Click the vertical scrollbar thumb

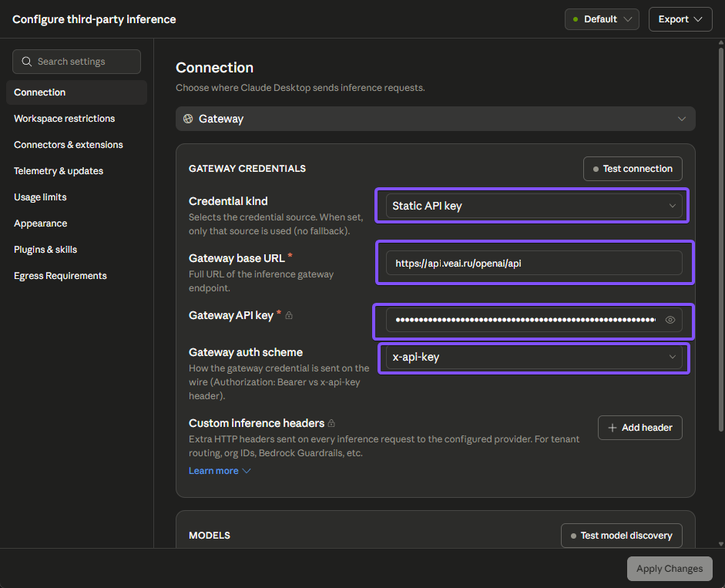click(x=721, y=239)
